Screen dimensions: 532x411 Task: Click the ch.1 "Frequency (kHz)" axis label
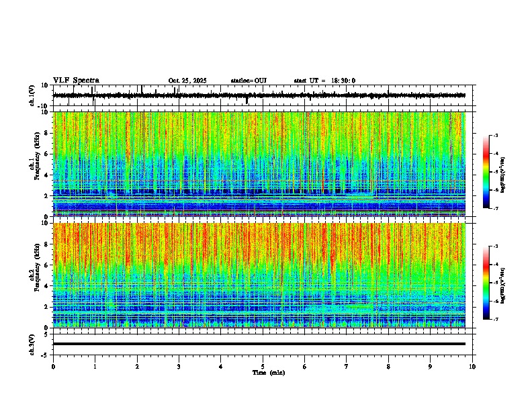pos(37,156)
